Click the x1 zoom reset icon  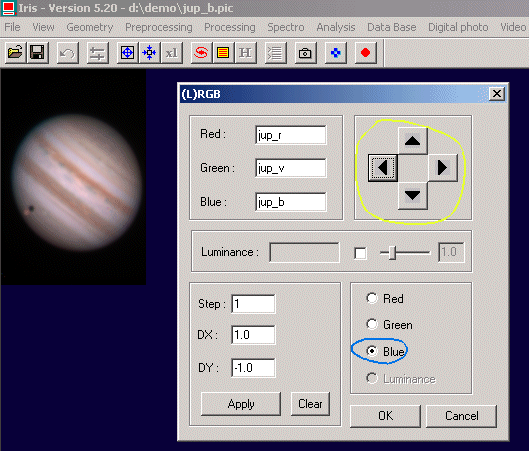[x=172, y=53]
